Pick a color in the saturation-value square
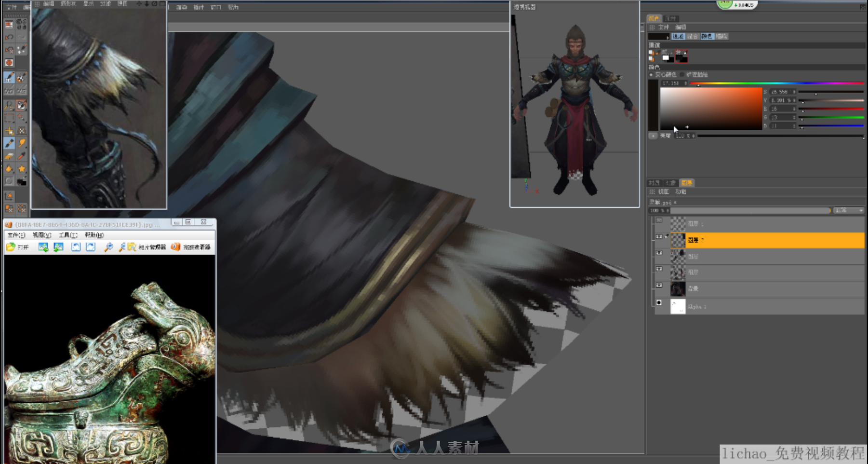 point(711,109)
